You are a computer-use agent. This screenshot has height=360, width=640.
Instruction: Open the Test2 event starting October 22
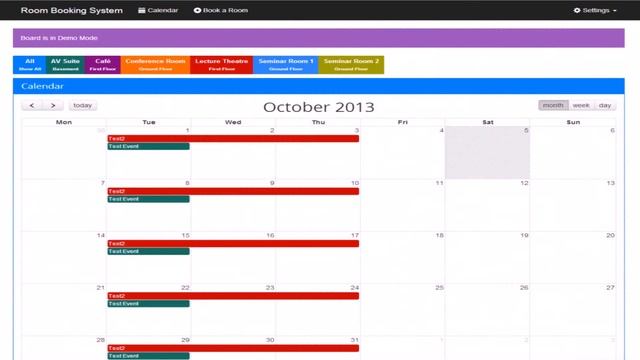click(233, 296)
